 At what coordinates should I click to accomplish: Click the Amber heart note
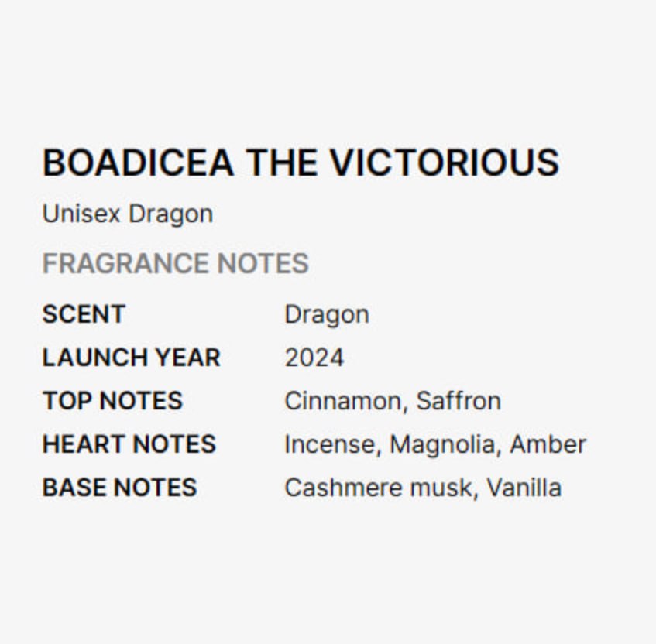(548, 444)
